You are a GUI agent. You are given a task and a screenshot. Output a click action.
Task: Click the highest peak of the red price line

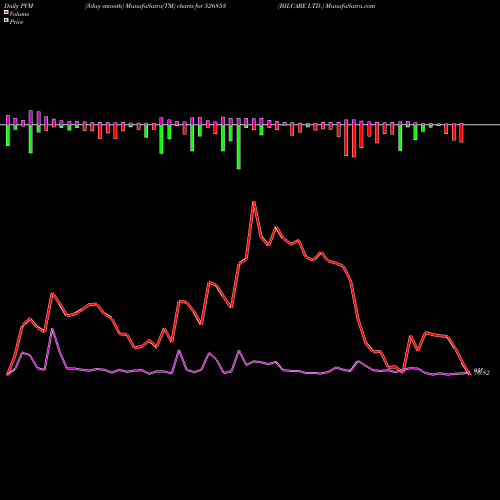(254, 202)
